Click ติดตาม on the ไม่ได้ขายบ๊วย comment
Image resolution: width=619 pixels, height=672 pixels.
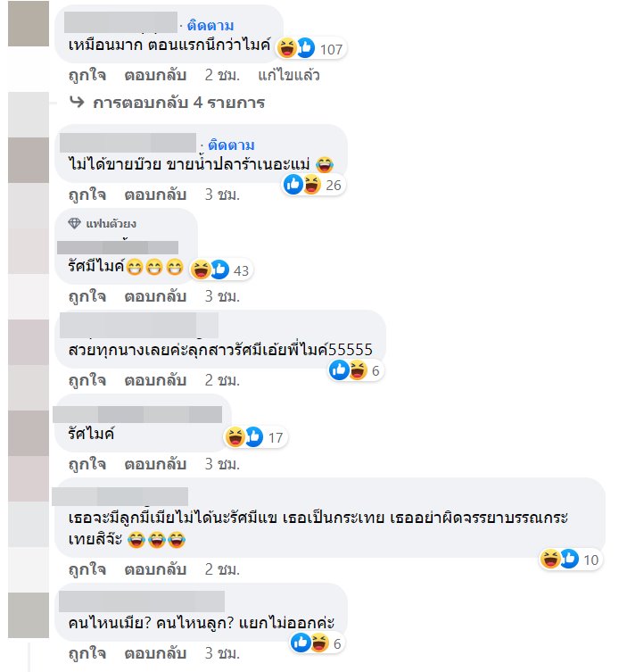coord(231,145)
